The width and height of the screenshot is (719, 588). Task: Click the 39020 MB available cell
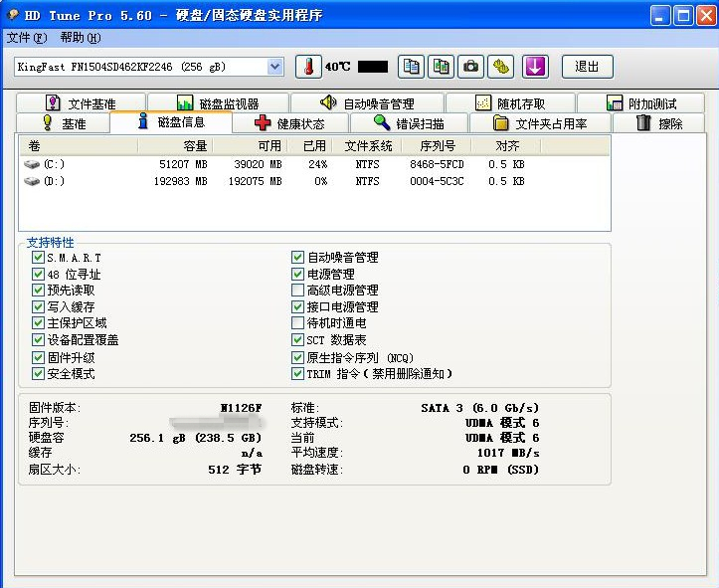point(258,164)
